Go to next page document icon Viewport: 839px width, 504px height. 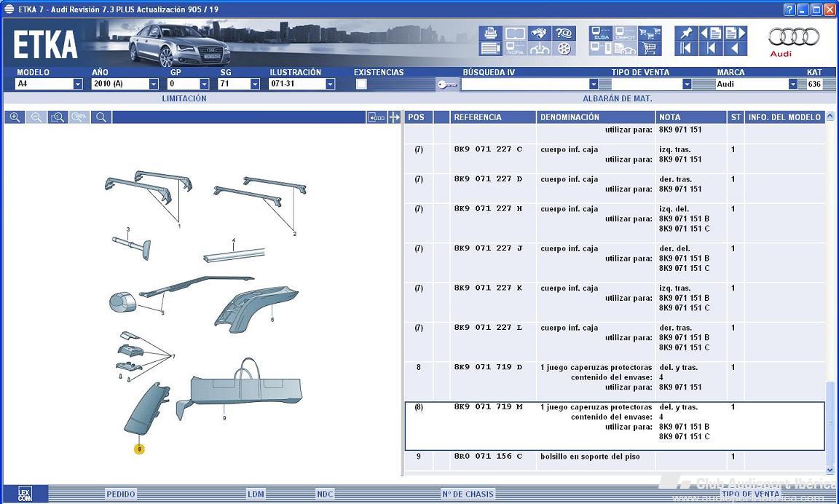pyautogui.click(x=735, y=34)
